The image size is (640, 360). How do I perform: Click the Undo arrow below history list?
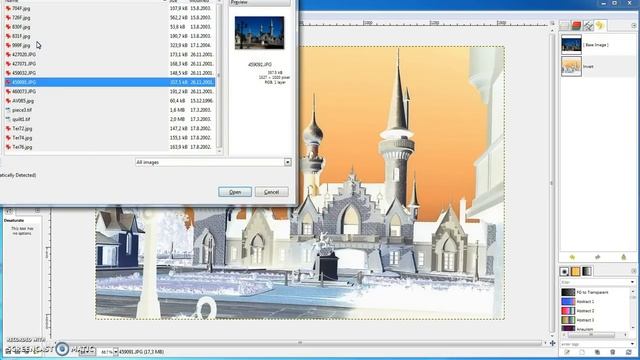572,257
